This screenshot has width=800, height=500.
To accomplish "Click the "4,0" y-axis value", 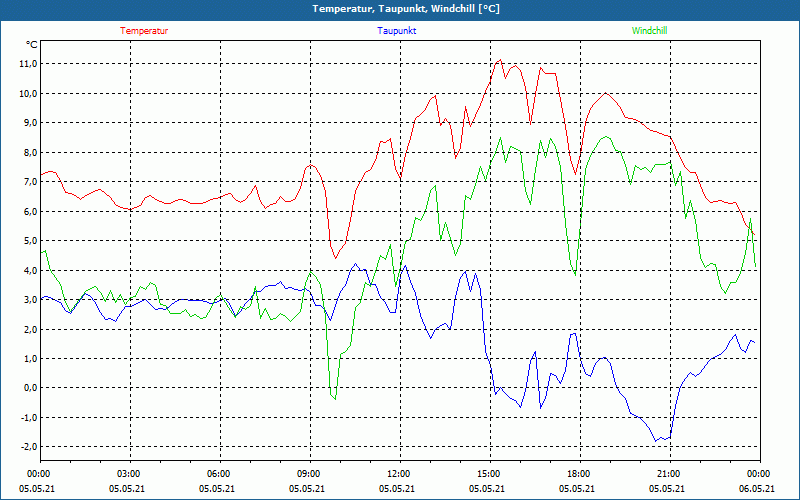I will [30, 270].
